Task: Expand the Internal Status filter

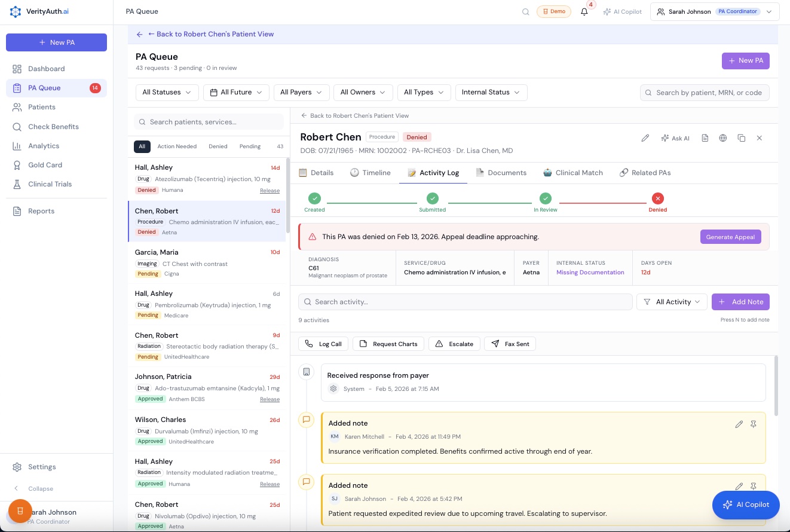Action: (x=491, y=92)
